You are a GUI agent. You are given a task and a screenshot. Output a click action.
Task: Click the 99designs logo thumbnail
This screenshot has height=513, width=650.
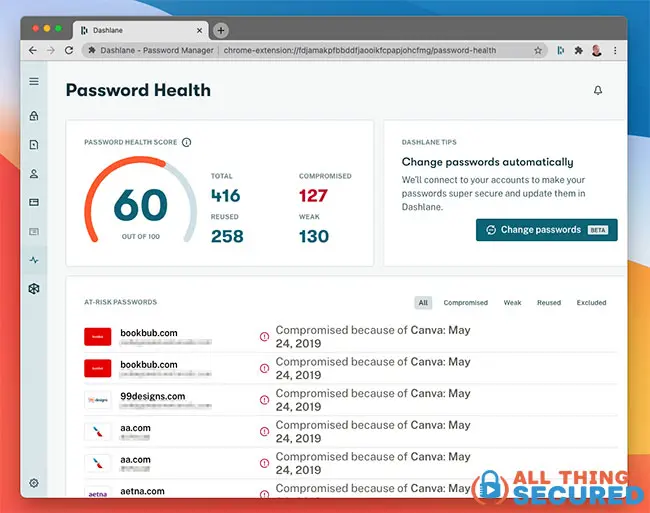97,400
